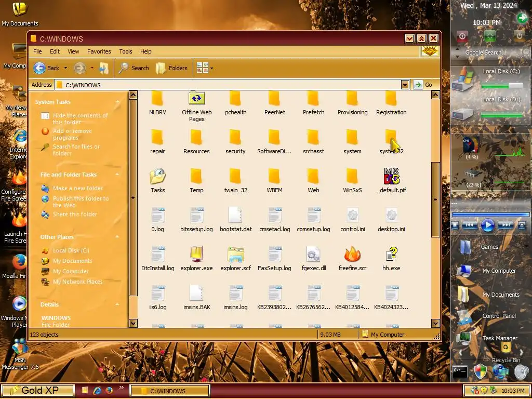532x399 pixels.
Task: Expand the Address bar dropdown
Action: point(405,85)
